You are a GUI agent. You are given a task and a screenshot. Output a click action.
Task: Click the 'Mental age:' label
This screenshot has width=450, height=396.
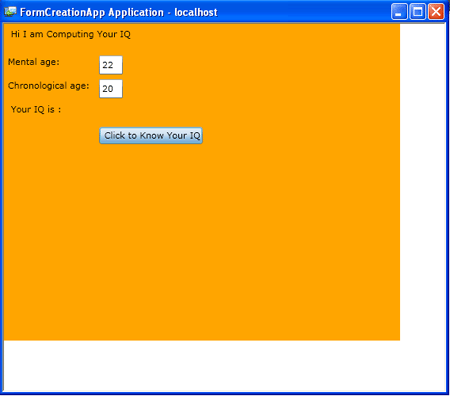pos(34,62)
